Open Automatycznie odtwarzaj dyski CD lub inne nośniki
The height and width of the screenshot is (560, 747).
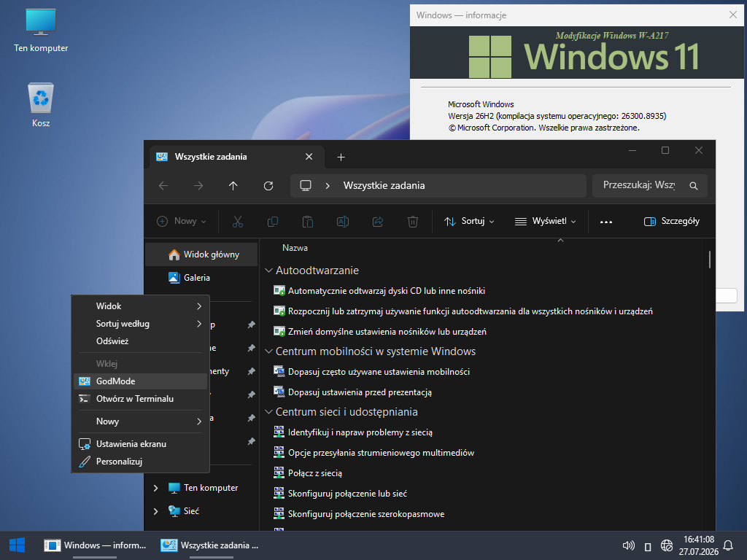pos(379,291)
